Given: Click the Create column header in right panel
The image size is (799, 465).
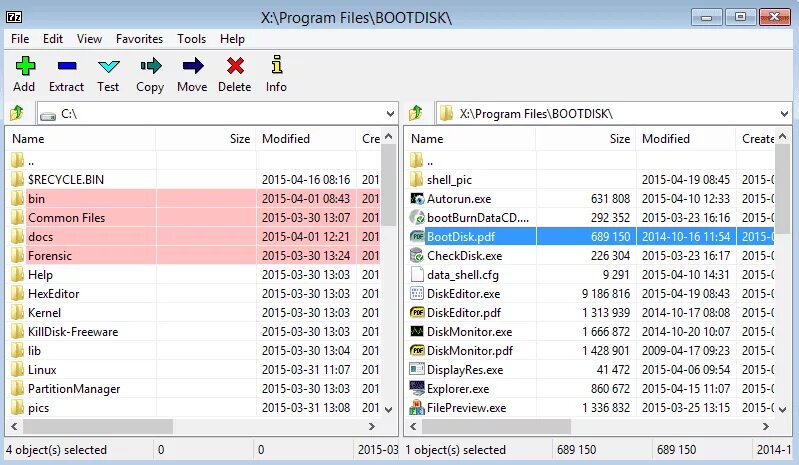Looking at the screenshot, I should coord(756,139).
